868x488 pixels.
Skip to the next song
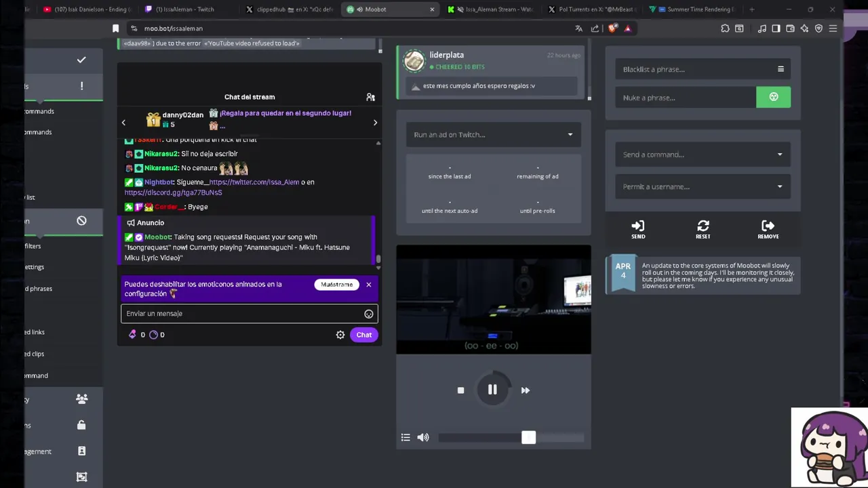point(525,390)
